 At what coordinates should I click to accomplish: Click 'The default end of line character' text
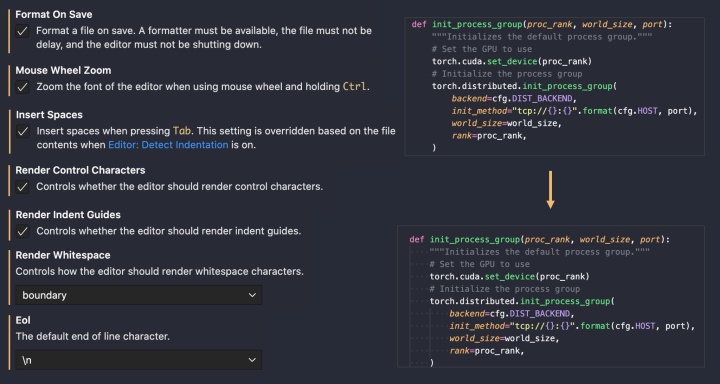click(x=93, y=337)
